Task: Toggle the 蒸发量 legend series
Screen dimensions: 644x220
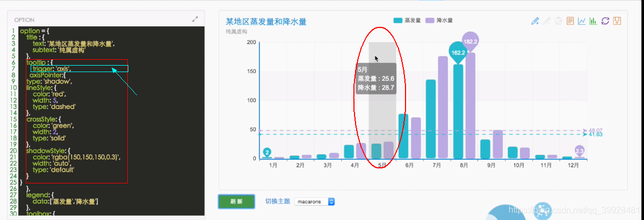Action: click(407, 20)
